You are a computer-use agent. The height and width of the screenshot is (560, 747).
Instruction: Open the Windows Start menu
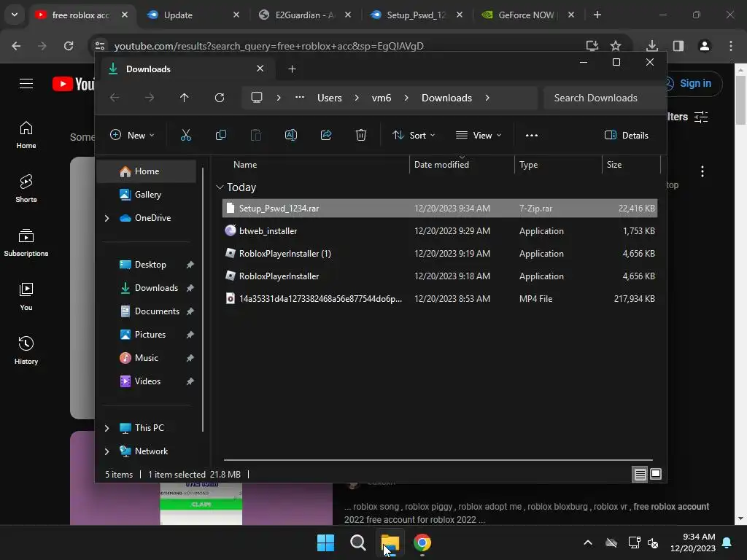pos(326,542)
